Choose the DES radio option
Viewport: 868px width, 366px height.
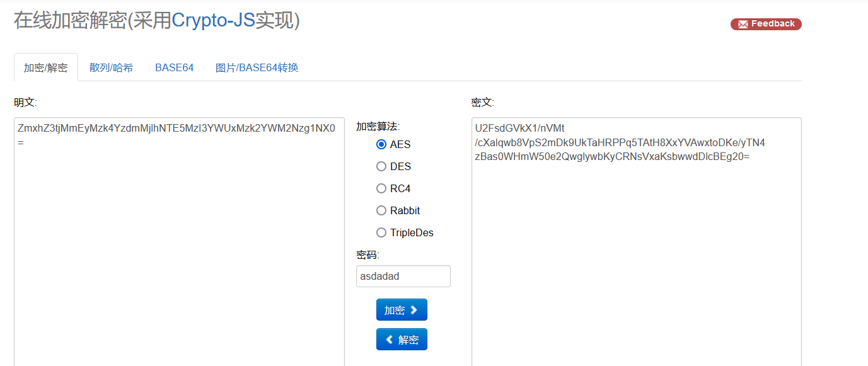381,166
